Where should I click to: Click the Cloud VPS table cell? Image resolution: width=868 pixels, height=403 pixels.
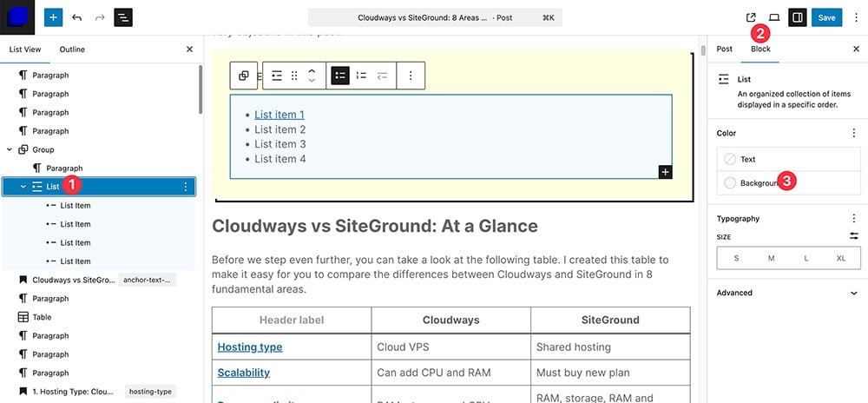(451, 347)
